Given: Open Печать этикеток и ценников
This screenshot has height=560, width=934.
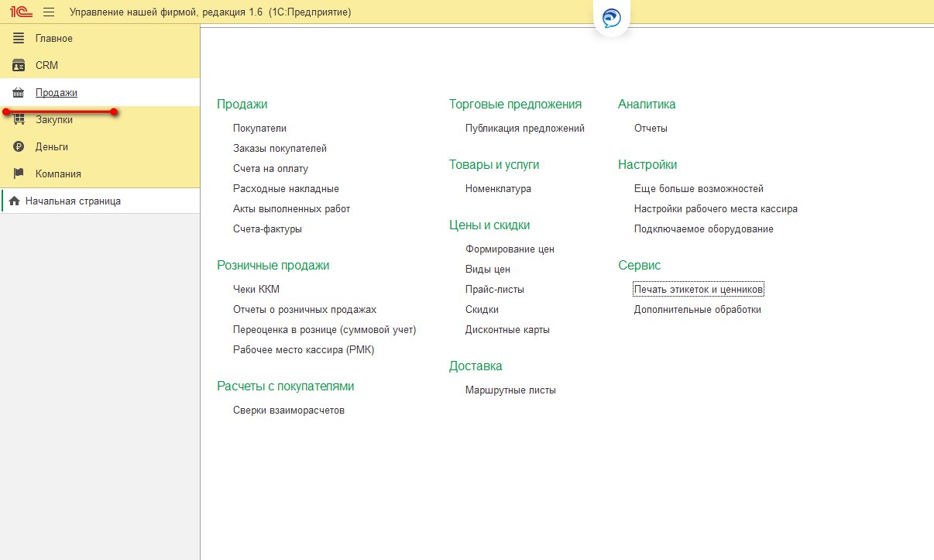Looking at the screenshot, I should click(x=699, y=290).
